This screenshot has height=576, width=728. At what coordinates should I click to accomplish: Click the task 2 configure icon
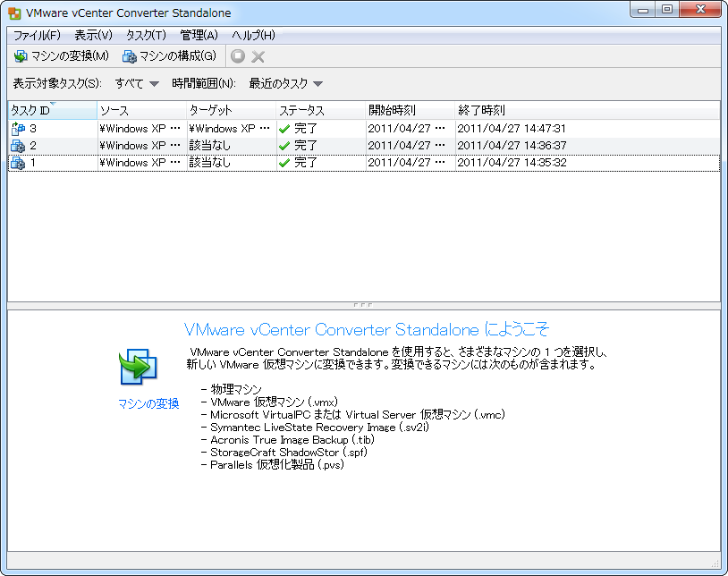(18, 146)
